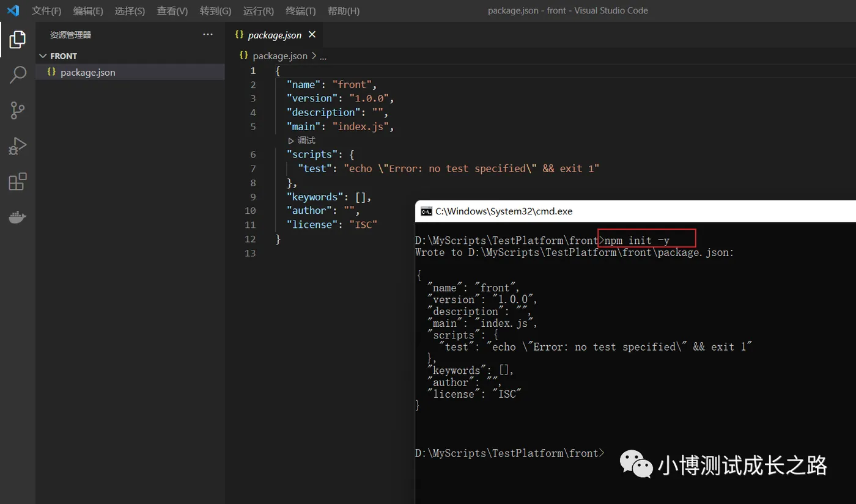Screen dimensions: 856x504
Task: Click line number 1 in the gutter
Action: tap(253, 70)
